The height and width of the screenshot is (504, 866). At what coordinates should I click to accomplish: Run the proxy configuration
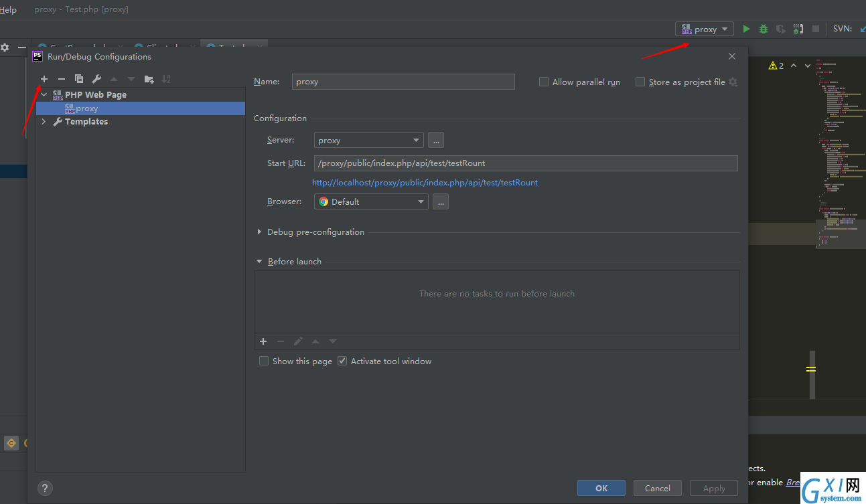tap(746, 29)
